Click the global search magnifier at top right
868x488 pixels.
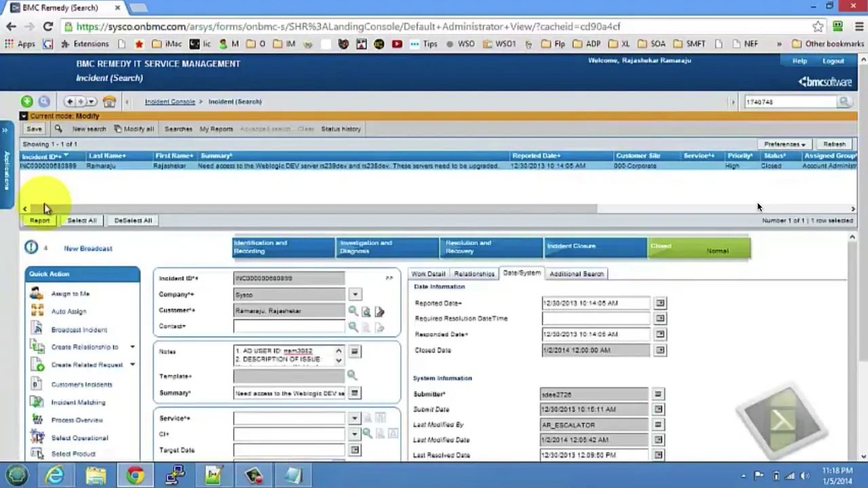(844, 102)
